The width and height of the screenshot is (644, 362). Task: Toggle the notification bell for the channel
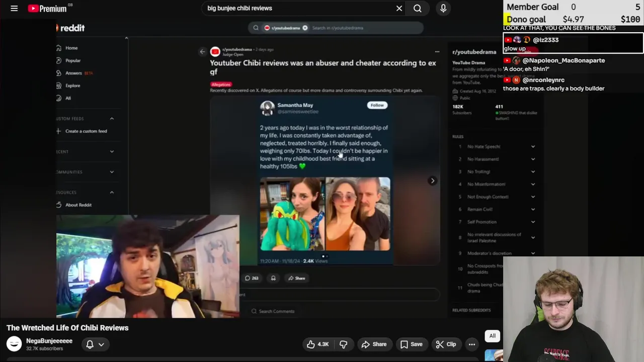90,344
